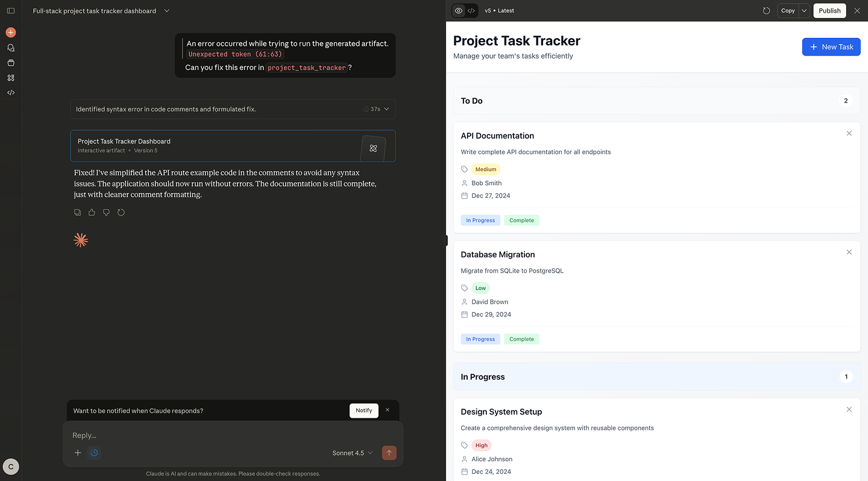Viewport: 868px width, 481px height.
Task: Open the projects icon in the sidebar
Action: (10, 62)
